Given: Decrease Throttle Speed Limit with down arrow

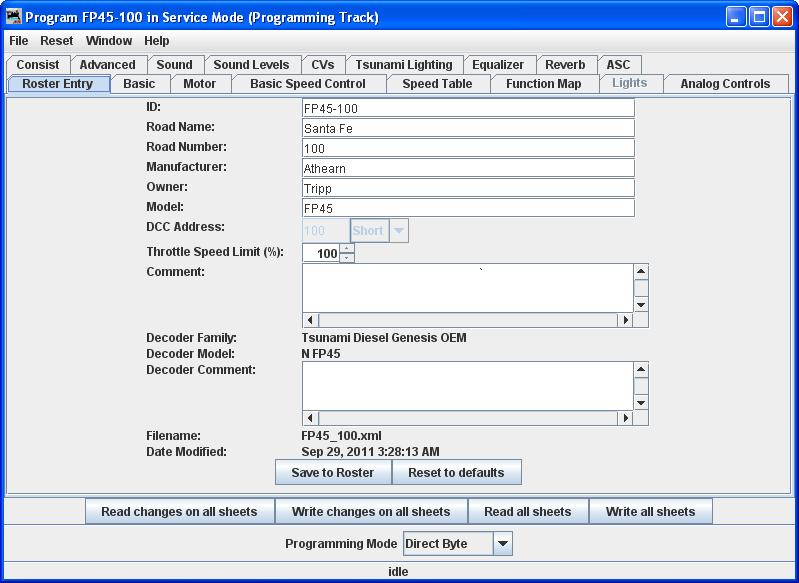Looking at the screenshot, I should 347,258.
